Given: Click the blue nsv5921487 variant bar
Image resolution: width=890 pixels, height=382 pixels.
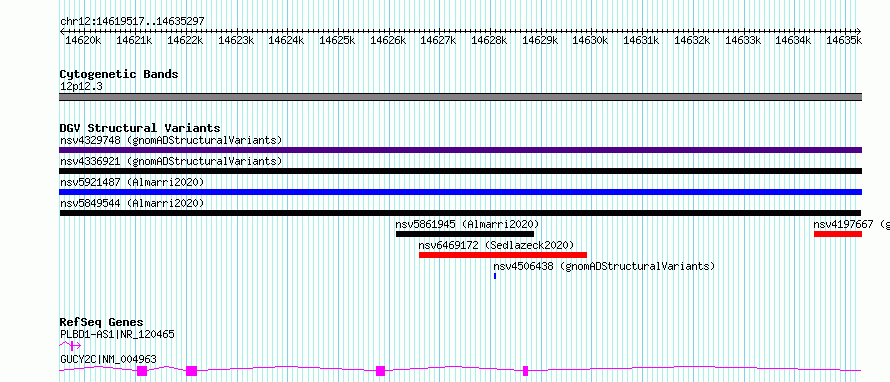Looking at the screenshot, I should pyautogui.click(x=460, y=192).
